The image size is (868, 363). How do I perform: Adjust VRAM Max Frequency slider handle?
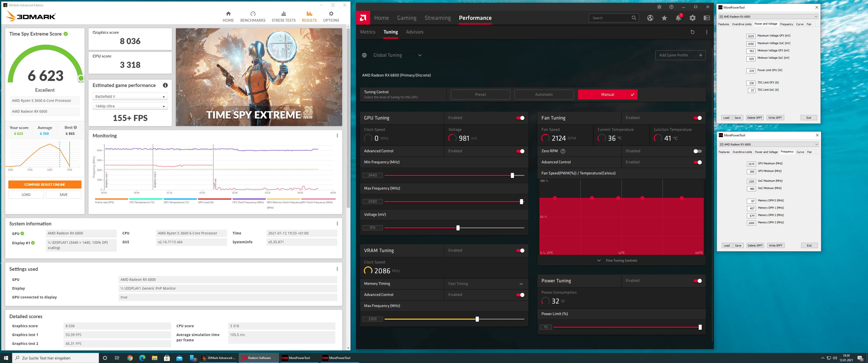(x=477, y=319)
